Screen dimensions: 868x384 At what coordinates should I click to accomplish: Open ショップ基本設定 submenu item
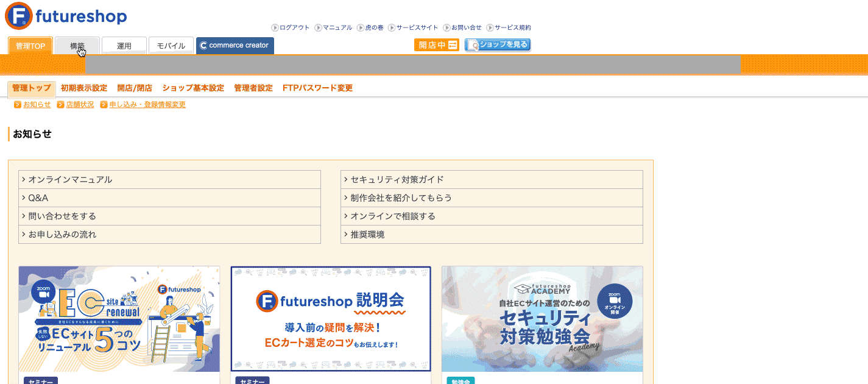tap(193, 88)
